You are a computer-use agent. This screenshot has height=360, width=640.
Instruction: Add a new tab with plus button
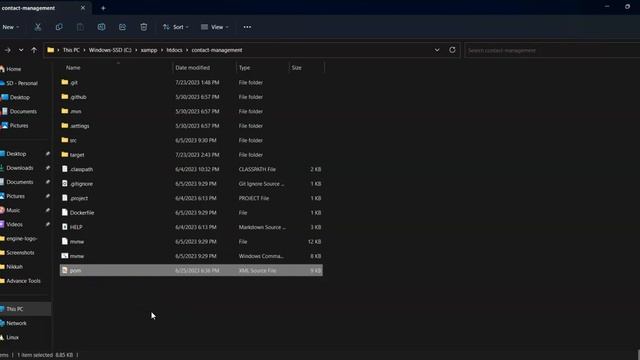point(103,8)
